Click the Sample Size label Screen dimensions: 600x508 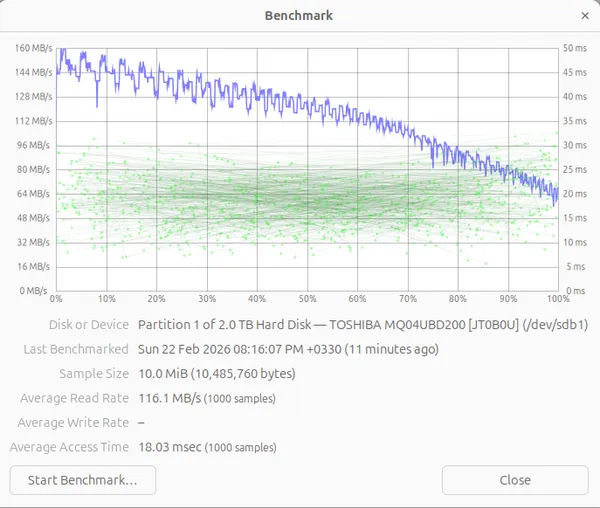pyautogui.click(x=94, y=374)
